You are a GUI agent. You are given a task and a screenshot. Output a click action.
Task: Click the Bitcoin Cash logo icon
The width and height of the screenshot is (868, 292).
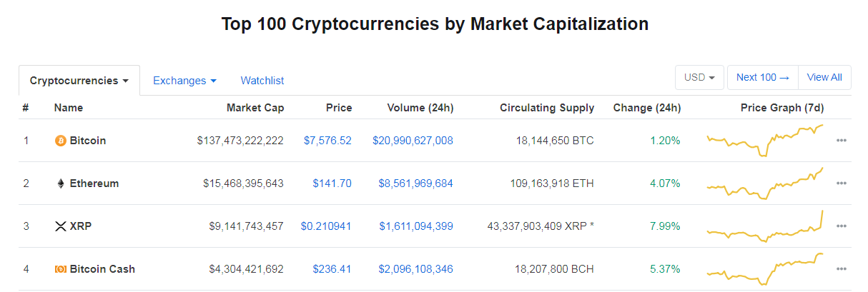(61, 269)
